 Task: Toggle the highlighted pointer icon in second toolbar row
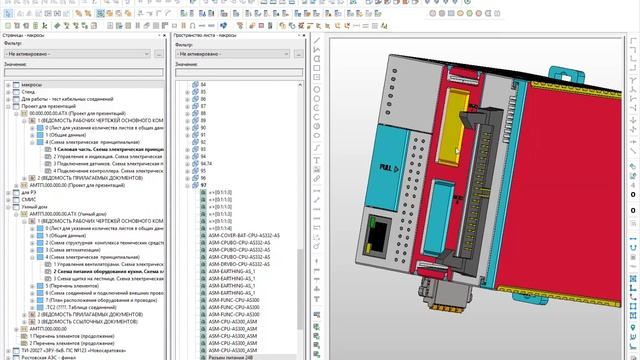8,13
